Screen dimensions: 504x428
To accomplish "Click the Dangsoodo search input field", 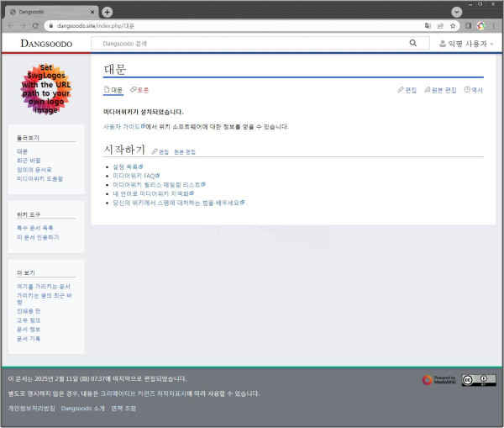I will coord(252,43).
